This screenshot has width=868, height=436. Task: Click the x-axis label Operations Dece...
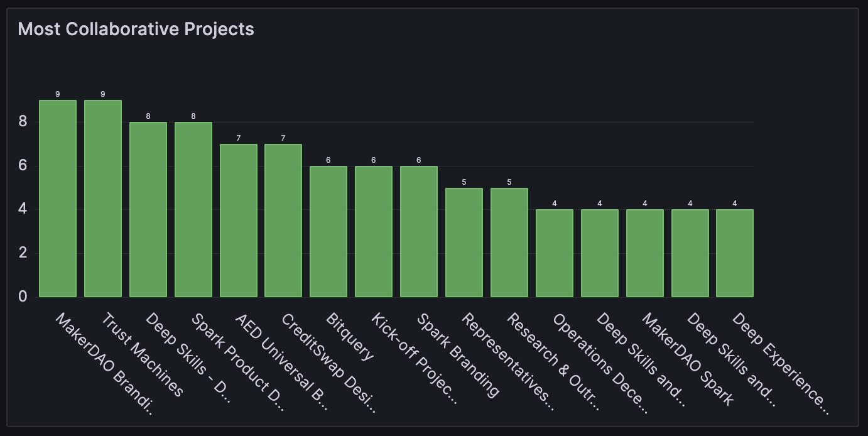click(600, 363)
